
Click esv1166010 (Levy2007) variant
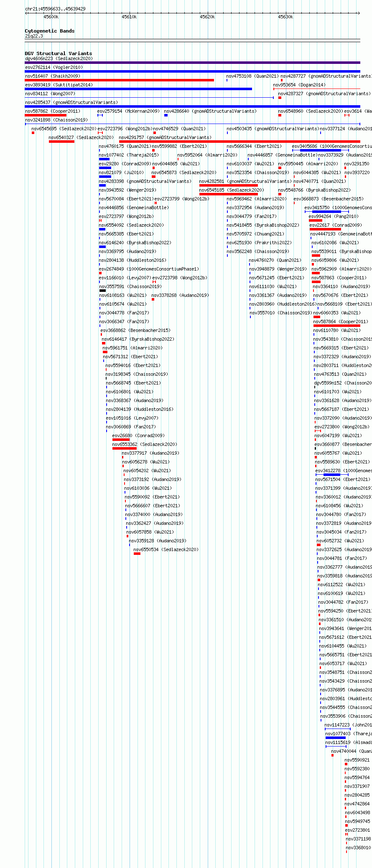point(125,278)
